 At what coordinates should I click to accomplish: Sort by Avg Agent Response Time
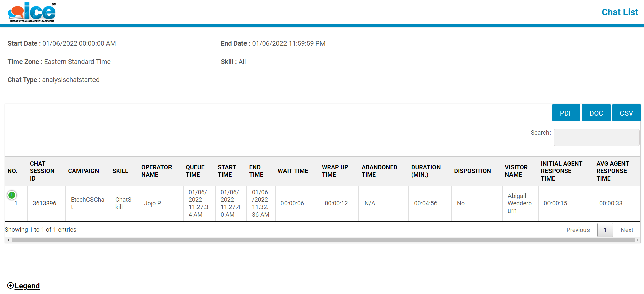[612, 171]
